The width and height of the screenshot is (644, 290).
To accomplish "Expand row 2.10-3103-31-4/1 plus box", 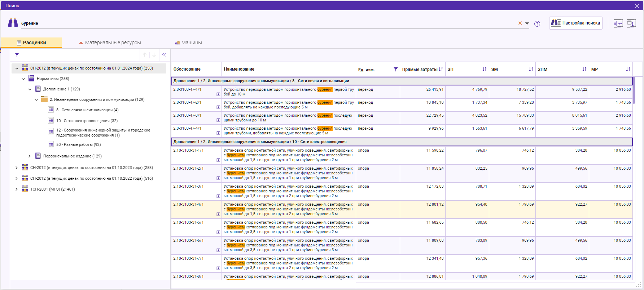I will tap(218, 214).
